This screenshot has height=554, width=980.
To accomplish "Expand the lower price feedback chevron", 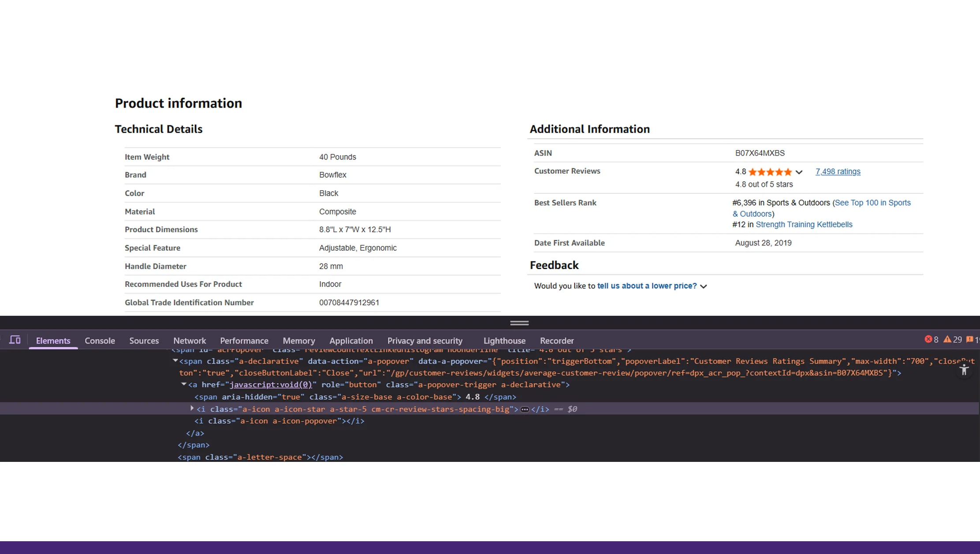I will click(x=704, y=286).
